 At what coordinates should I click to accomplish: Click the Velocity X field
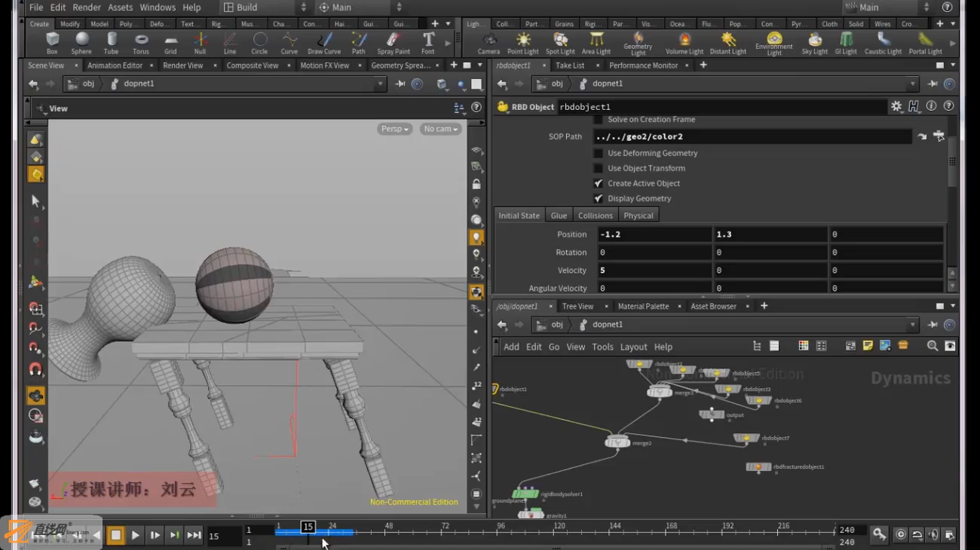(655, 270)
